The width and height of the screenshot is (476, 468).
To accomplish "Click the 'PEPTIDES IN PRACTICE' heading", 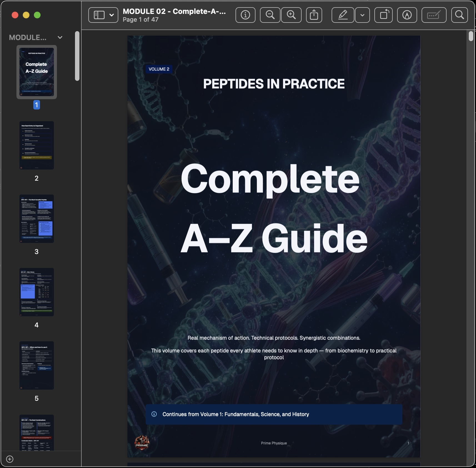I will (274, 84).
